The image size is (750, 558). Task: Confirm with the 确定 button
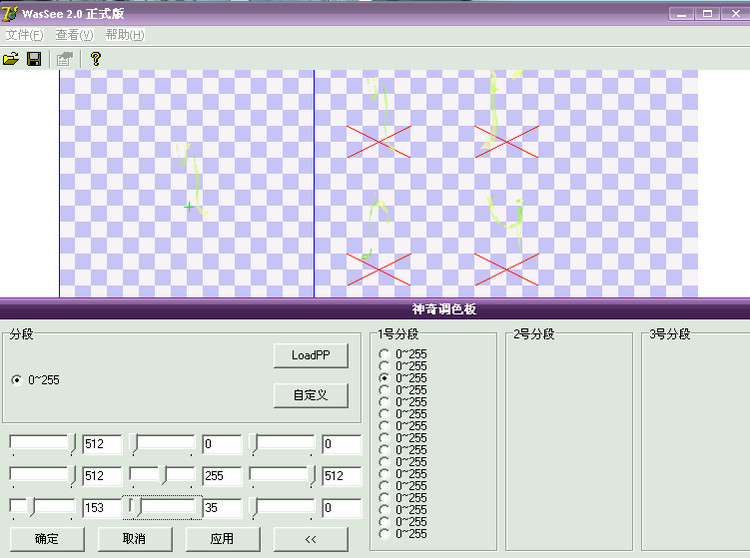click(x=47, y=539)
